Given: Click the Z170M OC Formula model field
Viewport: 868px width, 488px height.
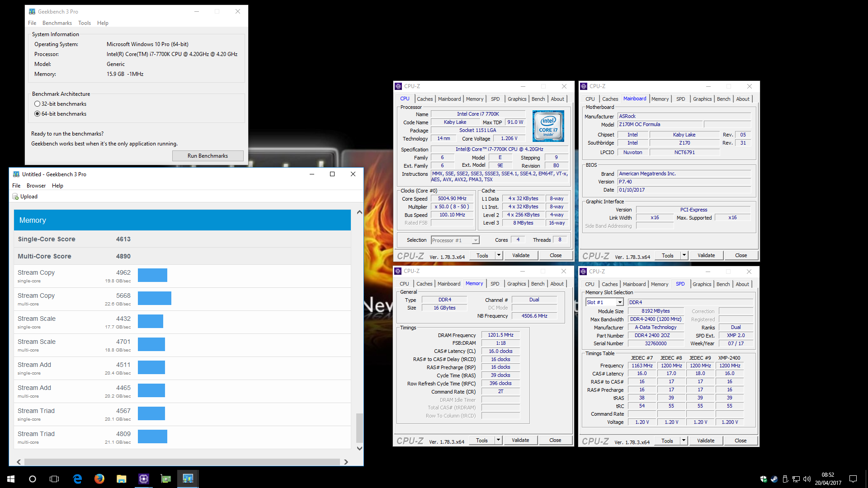Looking at the screenshot, I should click(660, 125).
